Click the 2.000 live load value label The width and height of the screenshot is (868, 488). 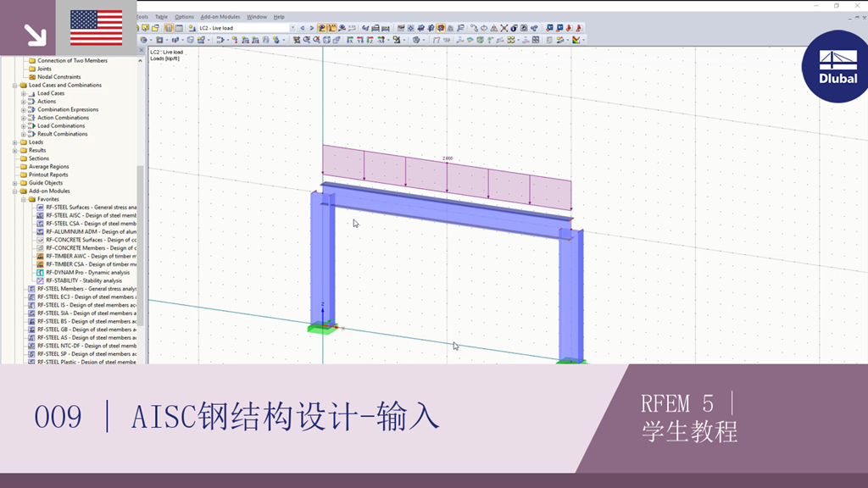448,158
